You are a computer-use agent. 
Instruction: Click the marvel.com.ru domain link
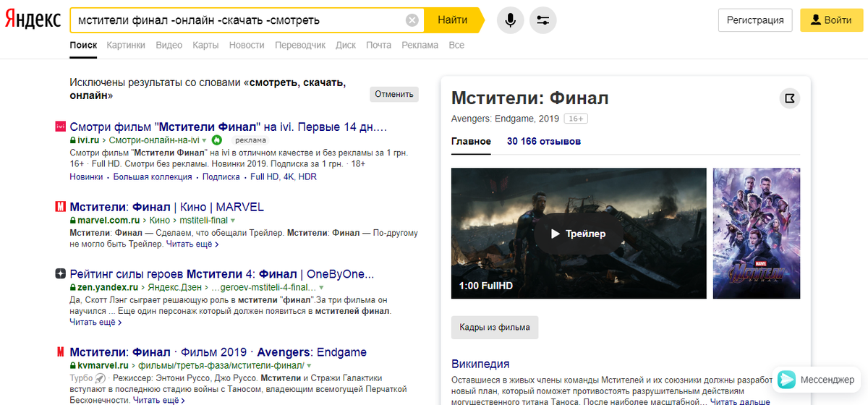pos(108,220)
